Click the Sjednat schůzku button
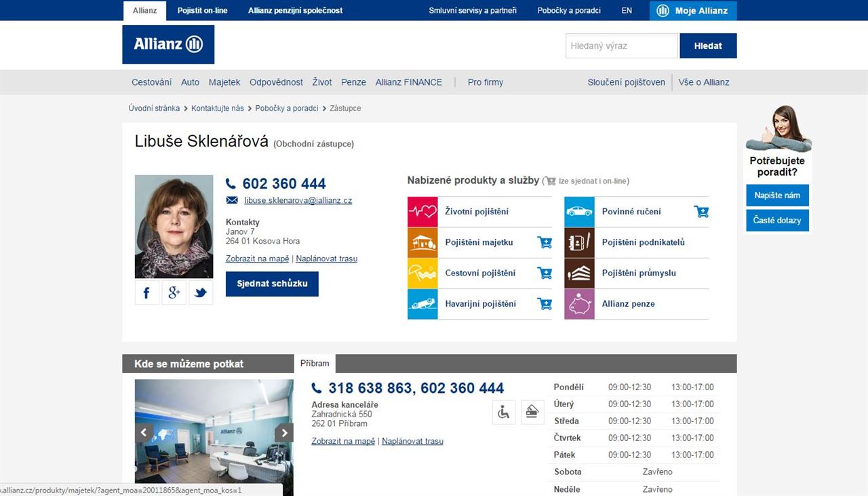Viewport: 868px width, 496px height. point(272,284)
